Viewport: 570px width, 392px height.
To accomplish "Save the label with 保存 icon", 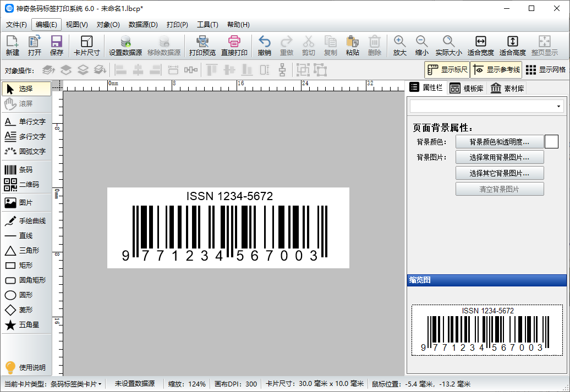I will [x=56, y=46].
